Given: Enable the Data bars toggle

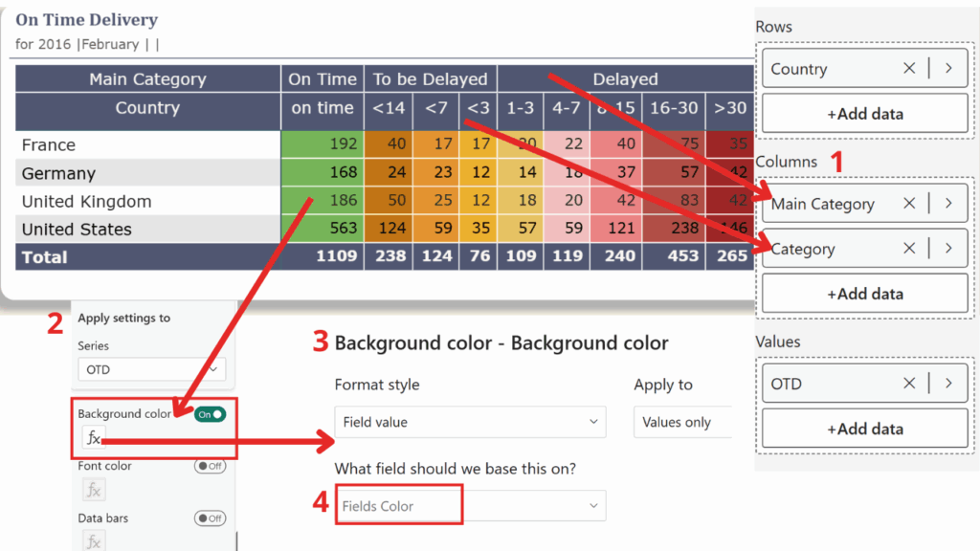Looking at the screenshot, I should pyautogui.click(x=210, y=518).
